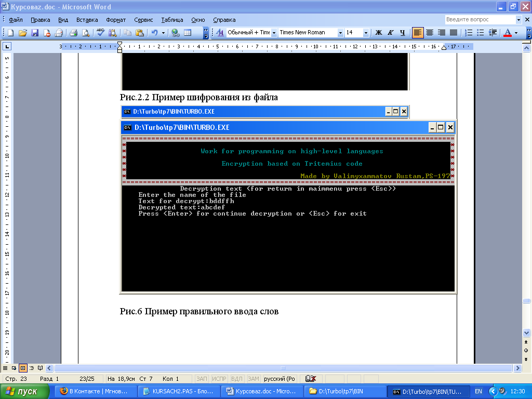The width and height of the screenshot is (532, 399).
Task: Expand standard toolbar options chevron
Action: tap(206, 33)
